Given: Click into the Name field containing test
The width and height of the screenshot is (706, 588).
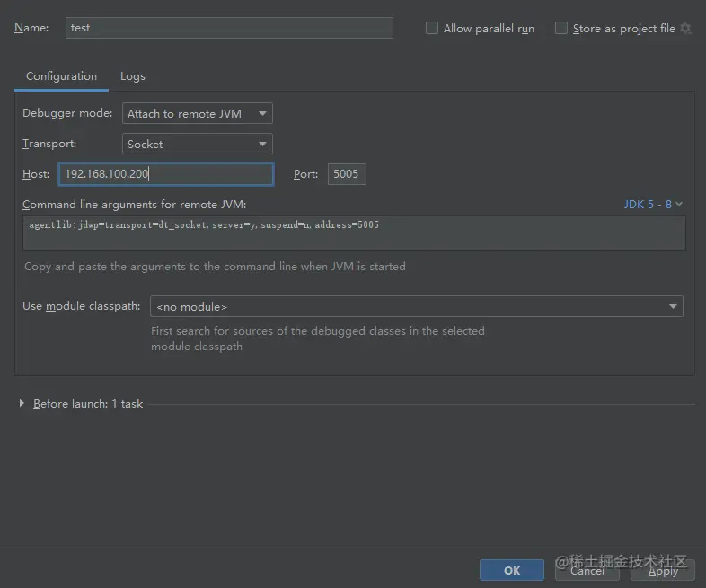Looking at the screenshot, I should click(229, 28).
